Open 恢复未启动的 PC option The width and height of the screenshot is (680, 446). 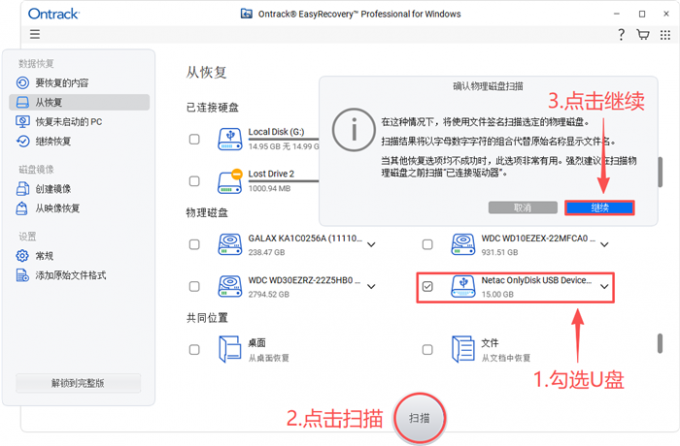(x=79, y=121)
